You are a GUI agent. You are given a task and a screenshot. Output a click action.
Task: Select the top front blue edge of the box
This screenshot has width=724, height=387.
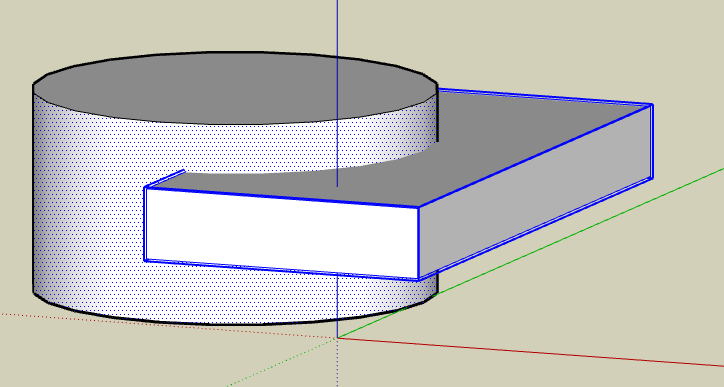pos(282,197)
